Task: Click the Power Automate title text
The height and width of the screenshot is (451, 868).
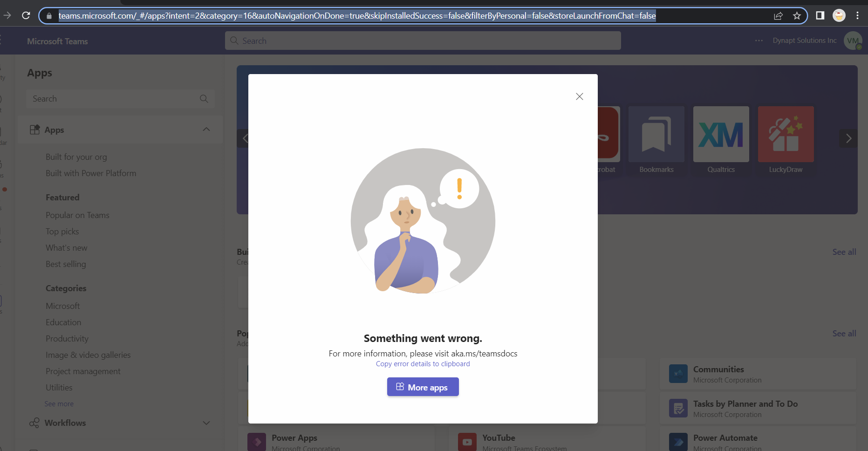Action: click(x=725, y=438)
